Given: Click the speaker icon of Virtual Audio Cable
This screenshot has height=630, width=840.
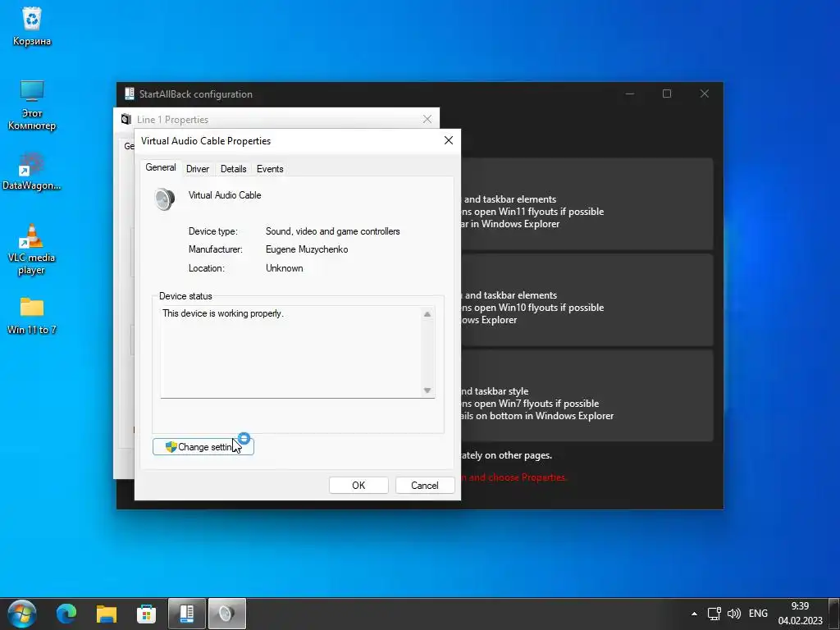Looking at the screenshot, I should pyautogui.click(x=164, y=199).
